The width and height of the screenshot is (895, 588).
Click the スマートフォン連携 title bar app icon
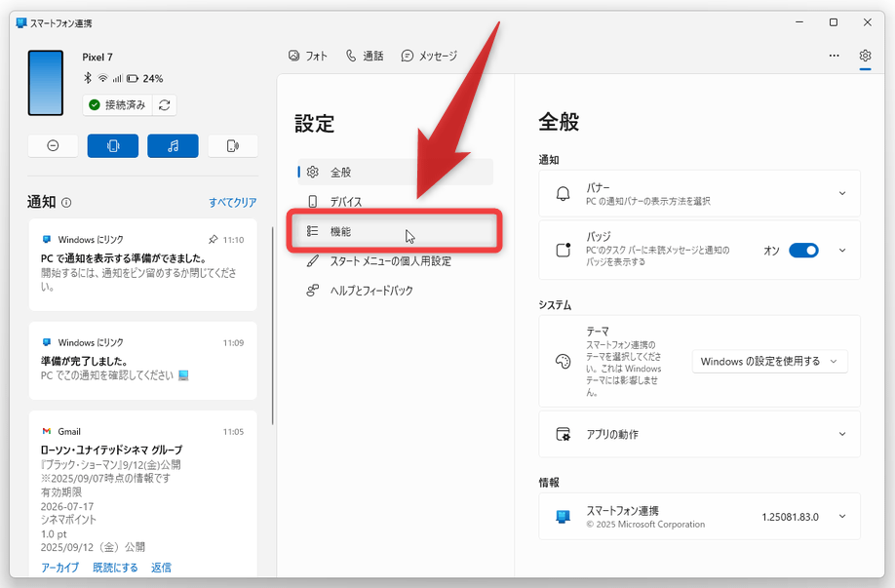(x=21, y=22)
